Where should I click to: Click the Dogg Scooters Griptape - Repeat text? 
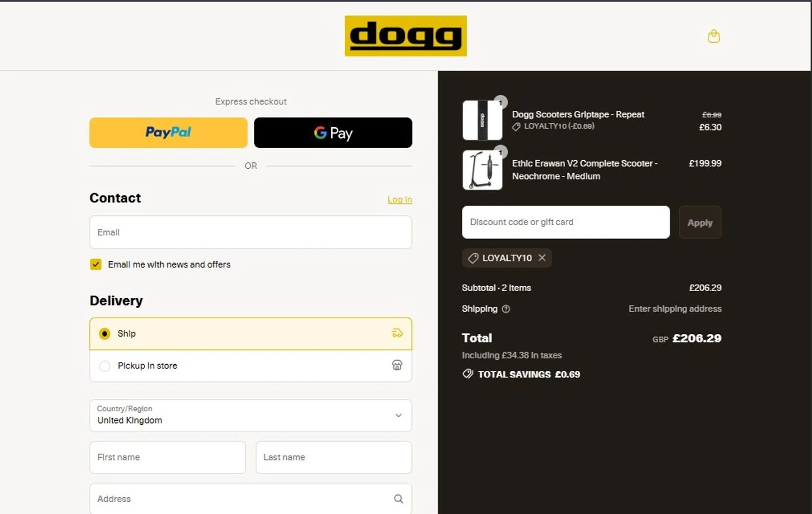coord(578,115)
